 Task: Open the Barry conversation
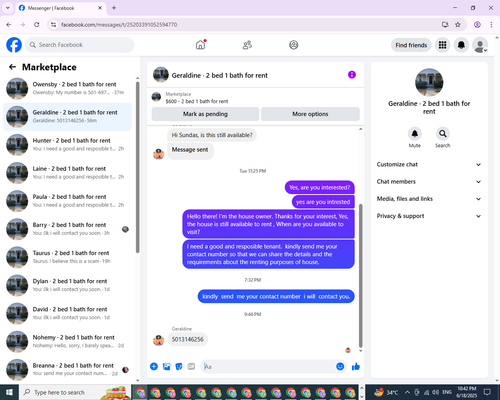tap(67, 229)
